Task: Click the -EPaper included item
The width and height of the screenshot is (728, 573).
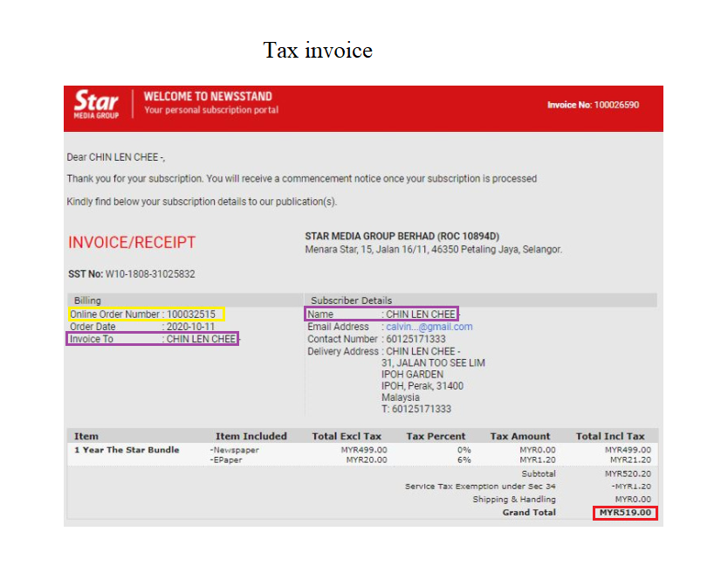Action: (225, 460)
